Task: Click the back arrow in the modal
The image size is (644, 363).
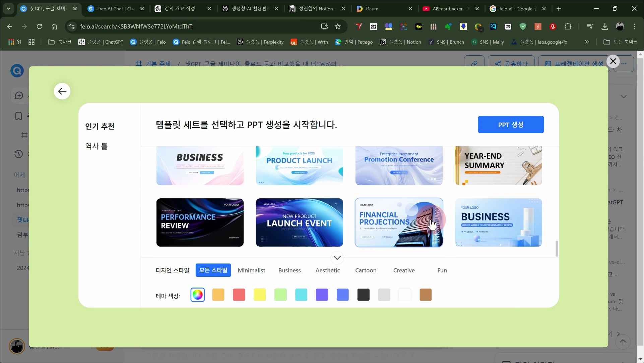Action: point(62,91)
